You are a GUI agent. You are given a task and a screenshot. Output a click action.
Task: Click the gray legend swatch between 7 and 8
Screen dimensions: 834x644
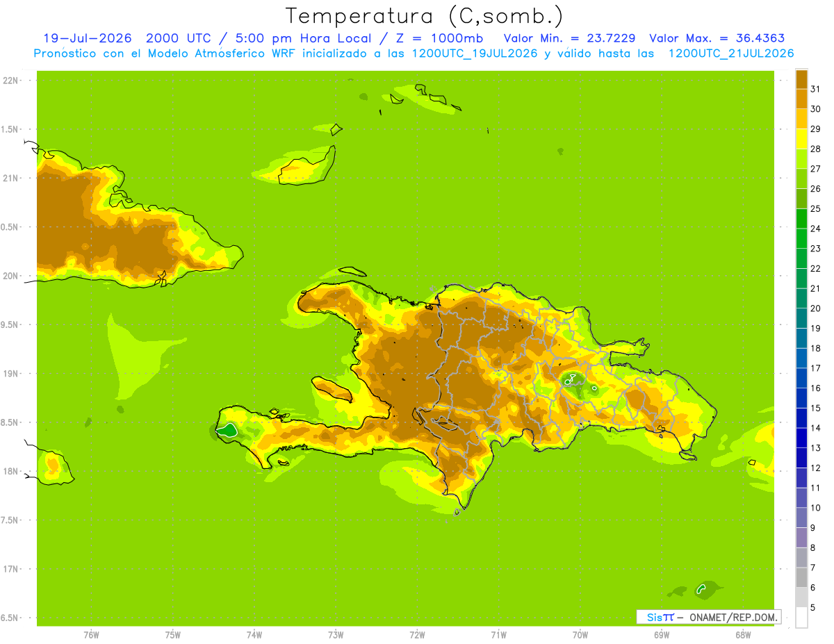pos(801,558)
